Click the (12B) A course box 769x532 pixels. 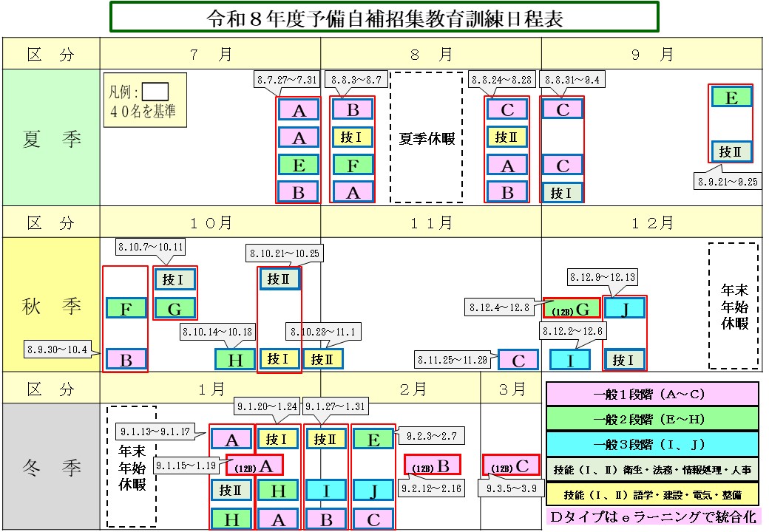click(254, 465)
